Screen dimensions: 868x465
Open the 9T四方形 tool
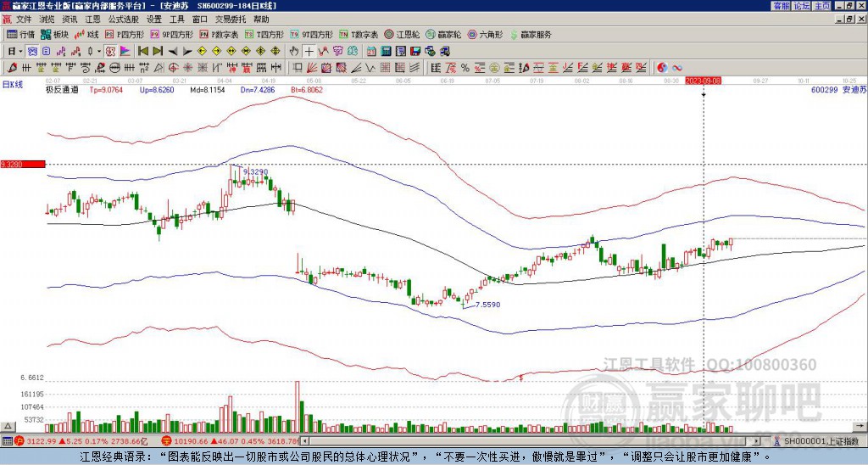click(312, 34)
